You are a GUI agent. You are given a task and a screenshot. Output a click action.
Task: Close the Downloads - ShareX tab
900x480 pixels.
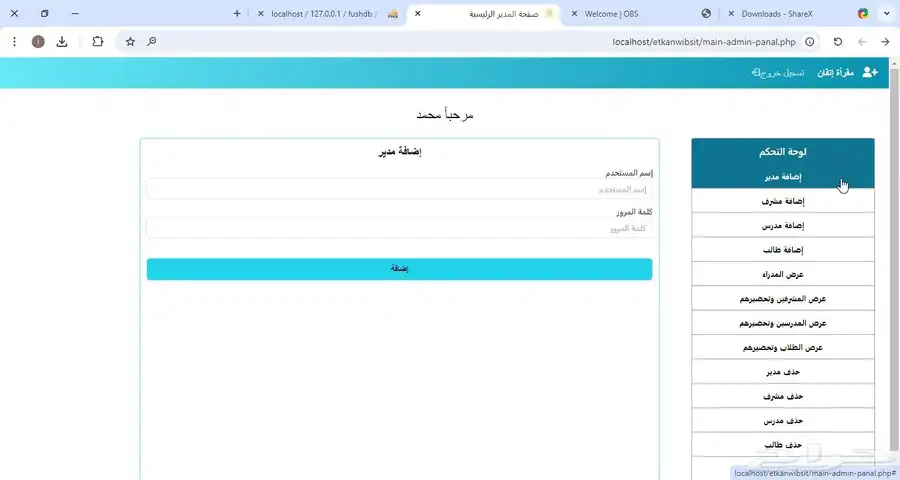point(731,14)
